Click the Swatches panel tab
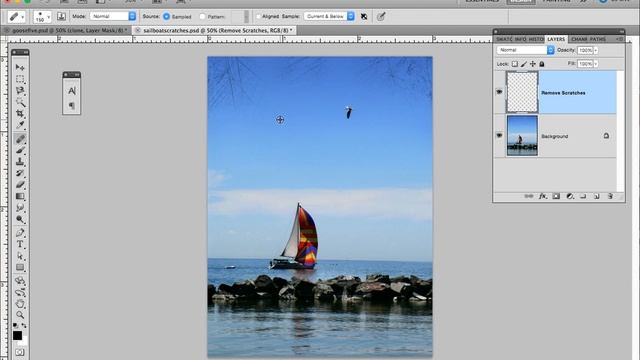The image size is (640, 360). [504, 39]
